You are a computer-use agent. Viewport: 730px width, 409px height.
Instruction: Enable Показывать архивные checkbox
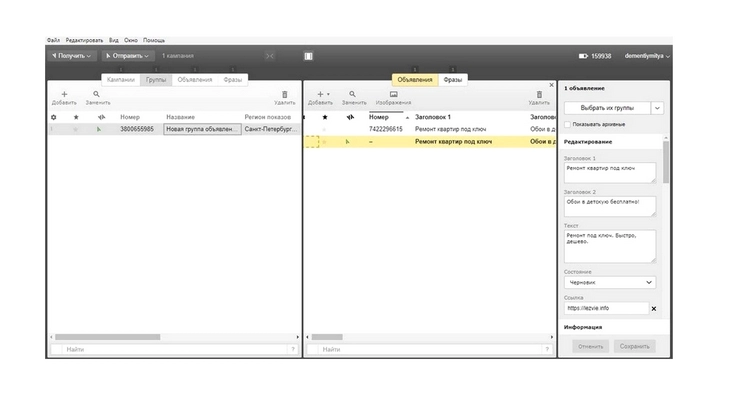[568, 125]
